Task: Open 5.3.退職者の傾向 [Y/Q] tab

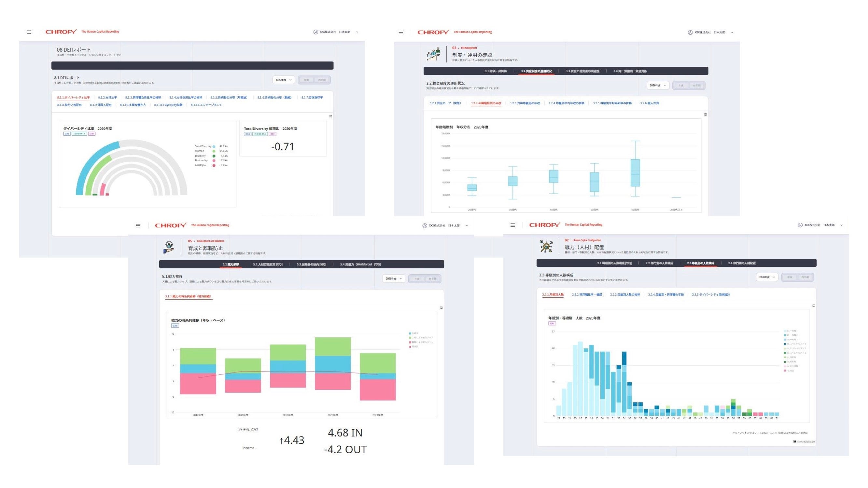Action: [x=311, y=264]
